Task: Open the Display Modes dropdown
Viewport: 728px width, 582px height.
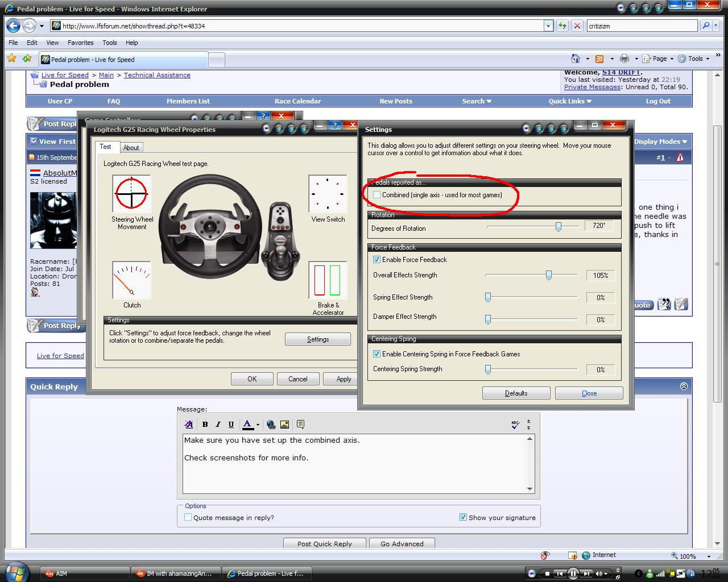Action: pyautogui.click(x=661, y=142)
